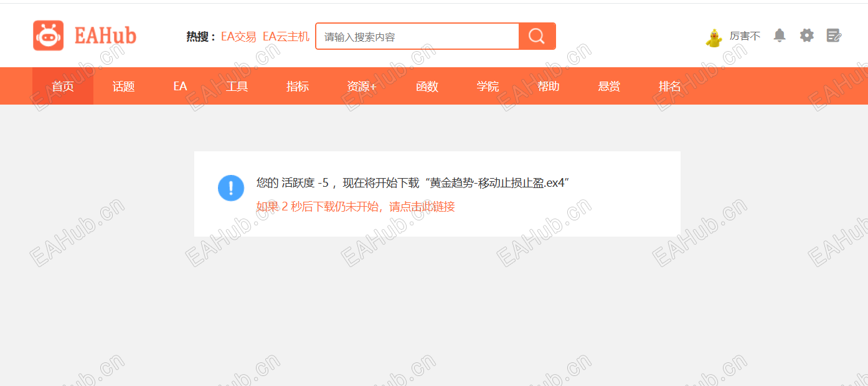Open the notifications bell icon
This screenshot has height=386, width=868.
[780, 35]
